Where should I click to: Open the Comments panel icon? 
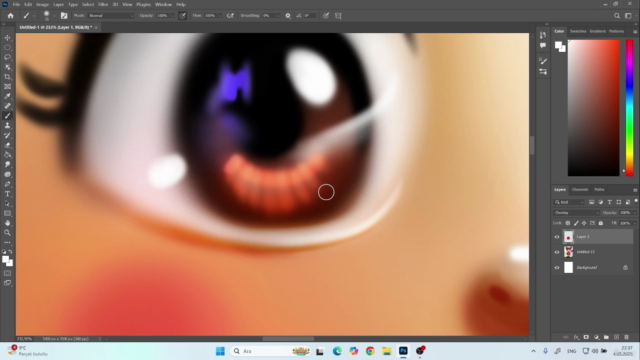pyautogui.click(x=543, y=45)
